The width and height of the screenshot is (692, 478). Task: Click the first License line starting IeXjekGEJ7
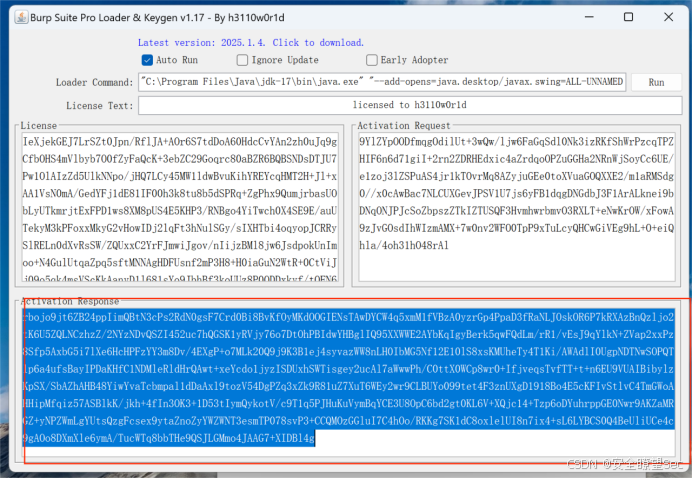[x=180, y=142]
